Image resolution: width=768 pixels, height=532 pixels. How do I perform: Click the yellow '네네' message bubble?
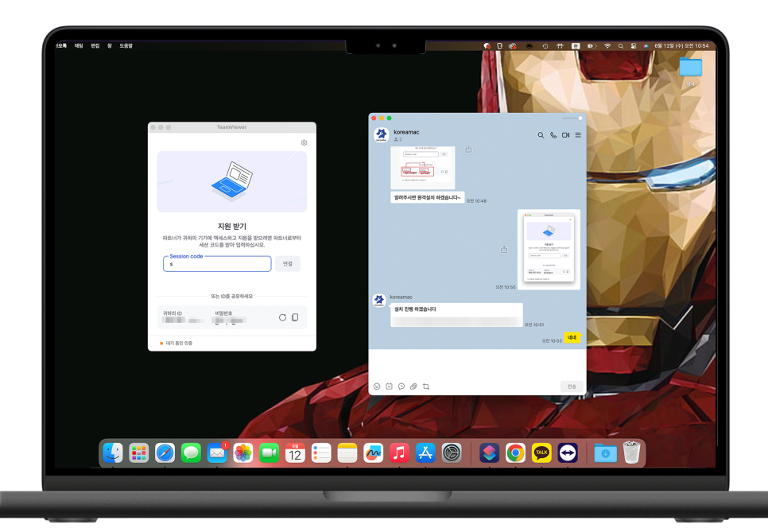pyautogui.click(x=572, y=337)
